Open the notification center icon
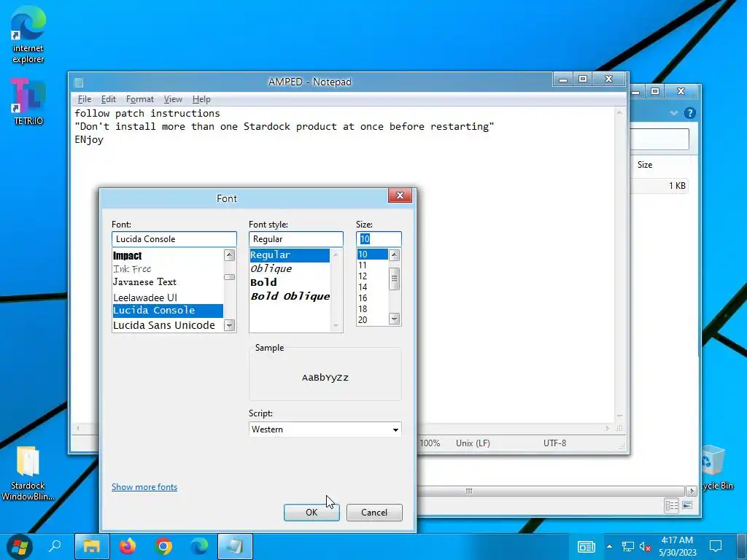Viewport: 747px width, 560px height. point(716,546)
